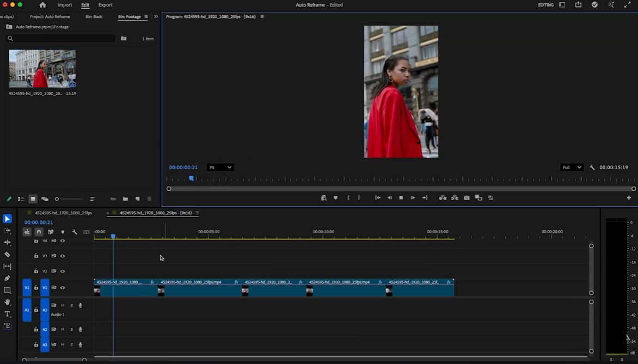This screenshot has width=638, height=364.
Task: Mute track A1
Action: point(63,305)
